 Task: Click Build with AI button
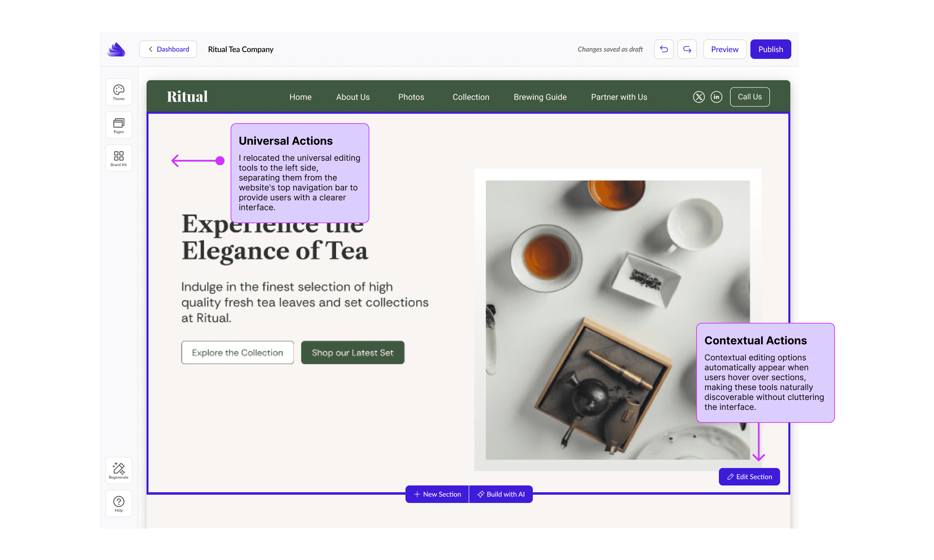[501, 494]
